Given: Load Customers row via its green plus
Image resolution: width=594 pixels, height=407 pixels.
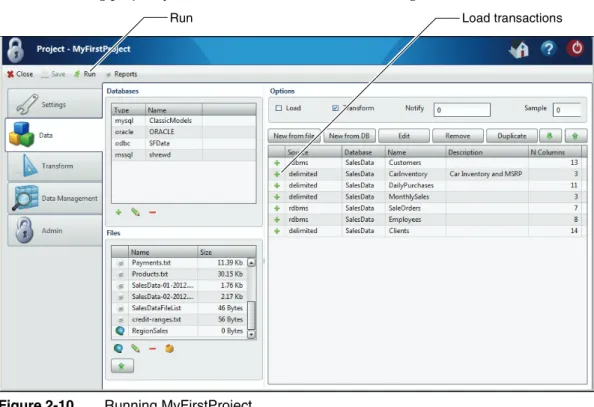Looking at the screenshot, I should click(277, 163).
